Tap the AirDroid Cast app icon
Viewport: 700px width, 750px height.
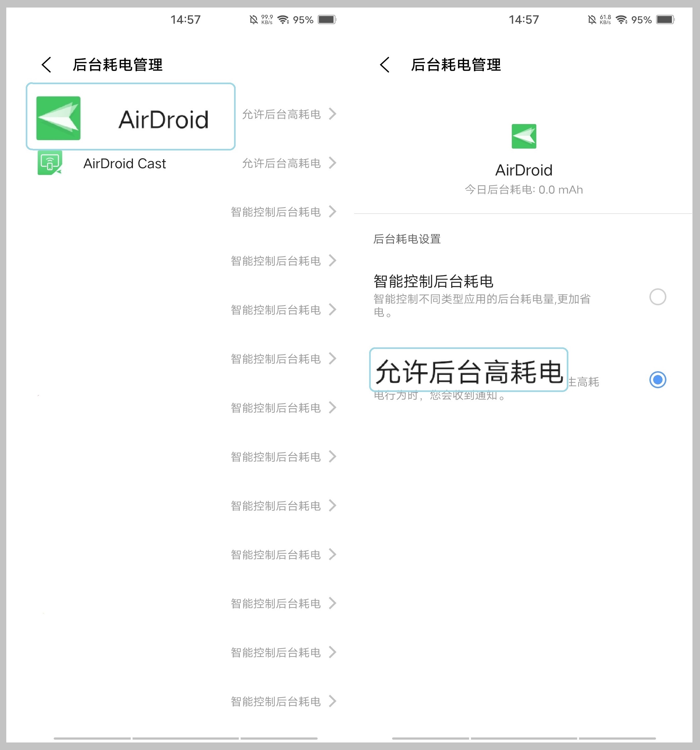pyautogui.click(x=49, y=163)
